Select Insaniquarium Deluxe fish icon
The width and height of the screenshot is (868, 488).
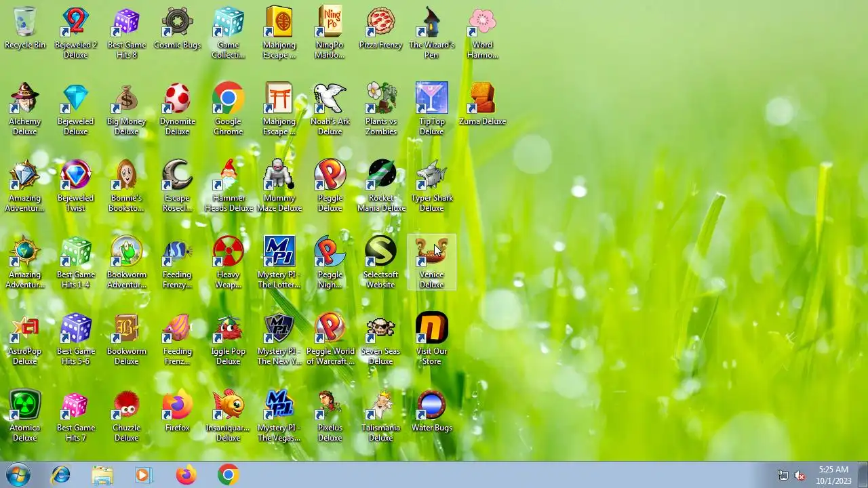point(228,405)
